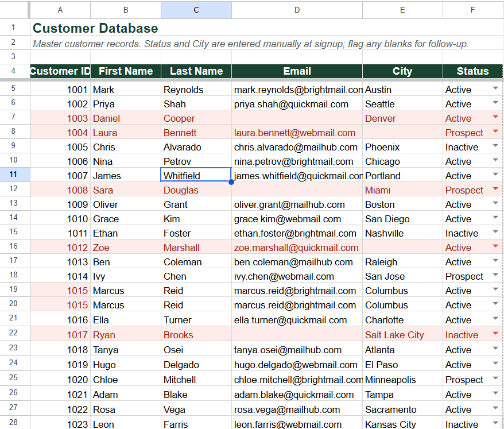The width and height of the screenshot is (504, 429).
Task: Select column A header
Action: click(x=60, y=10)
